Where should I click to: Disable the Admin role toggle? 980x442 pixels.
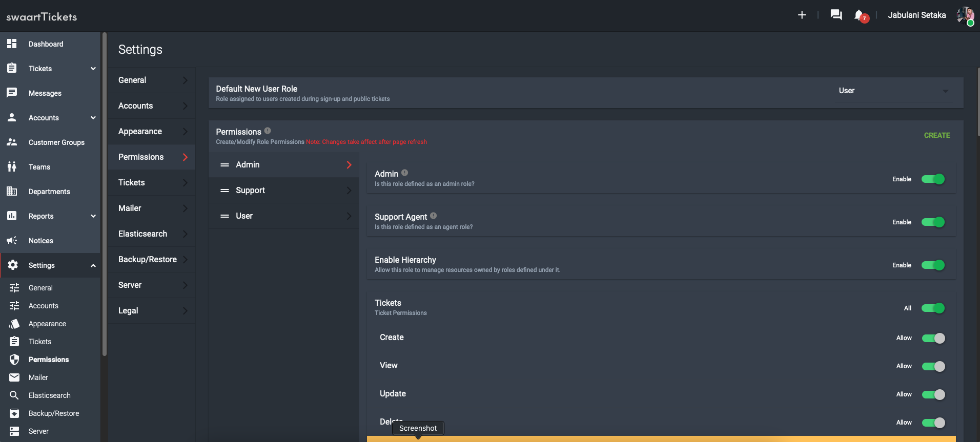[933, 179]
